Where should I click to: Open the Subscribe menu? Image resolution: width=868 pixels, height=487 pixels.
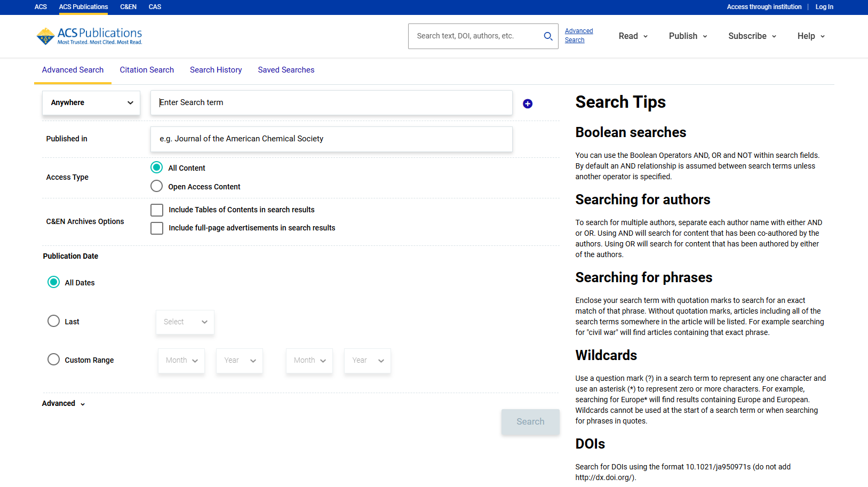click(x=752, y=36)
